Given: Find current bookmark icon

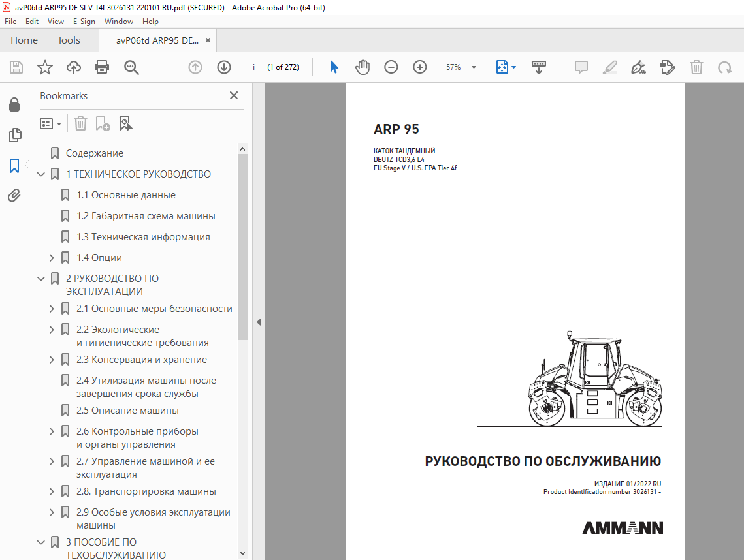Looking at the screenshot, I should coord(125,124).
